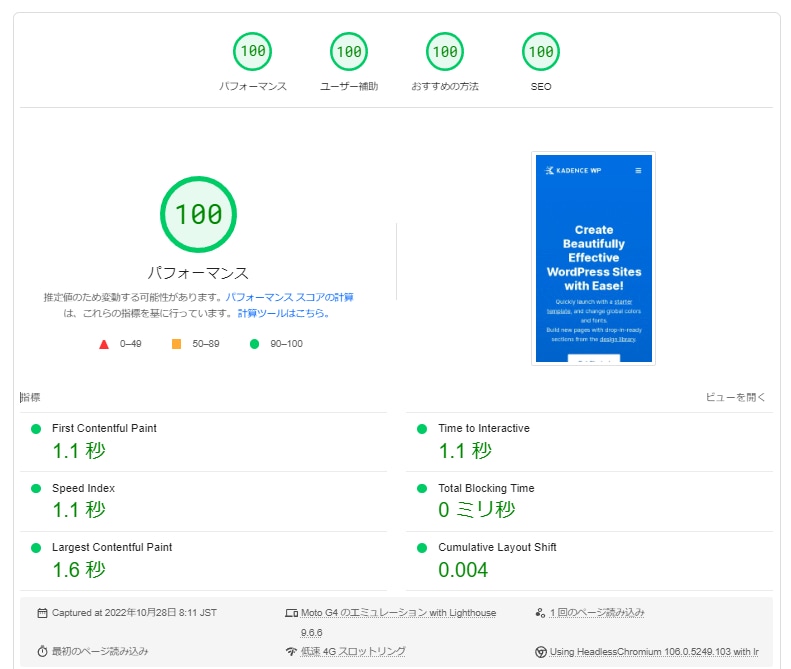Click the SEO score gauge
The height and width of the screenshot is (669, 791).
click(541, 51)
